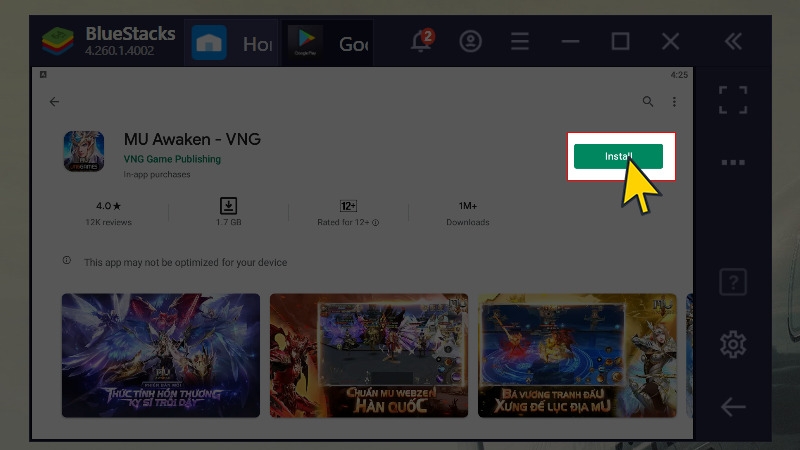
Task: Click the 12+ content rating icon
Action: point(348,206)
